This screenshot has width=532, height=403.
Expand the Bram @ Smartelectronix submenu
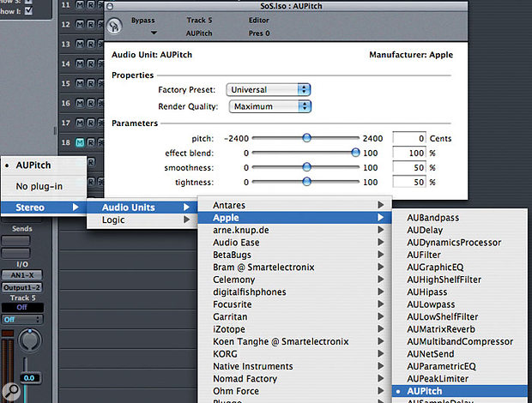(294, 267)
